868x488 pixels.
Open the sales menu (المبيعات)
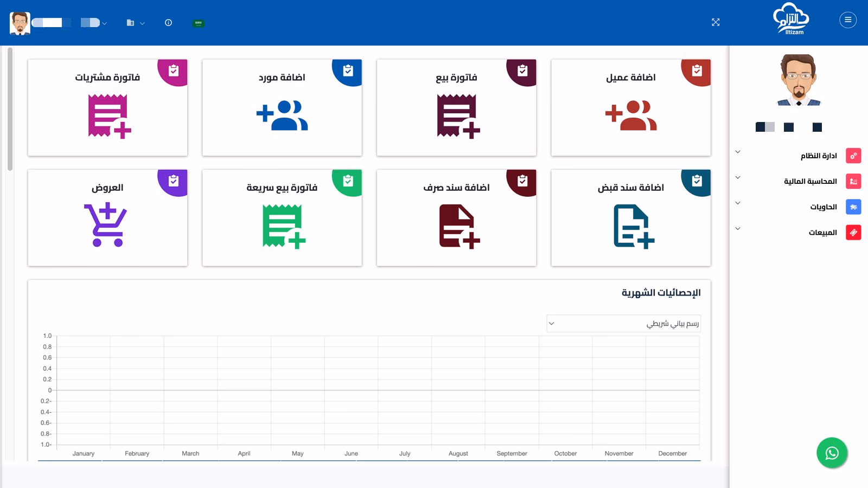point(822,233)
